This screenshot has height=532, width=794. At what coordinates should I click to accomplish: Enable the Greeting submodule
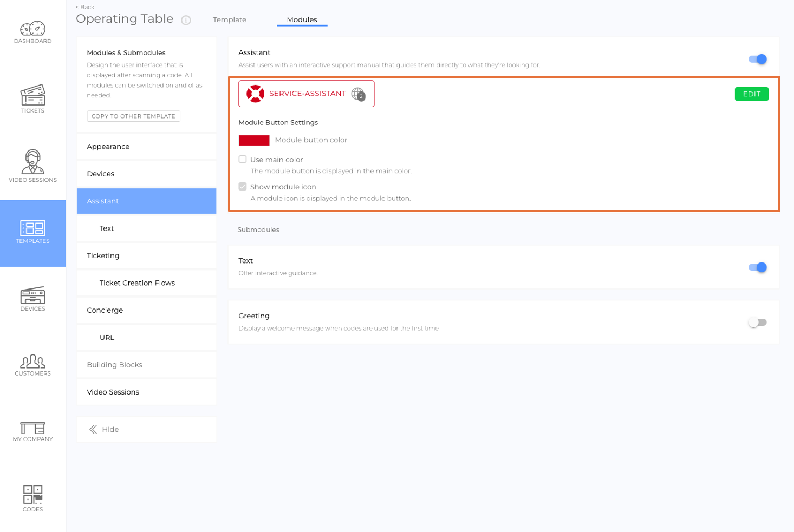pyautogui.click(x=757, y=322)
